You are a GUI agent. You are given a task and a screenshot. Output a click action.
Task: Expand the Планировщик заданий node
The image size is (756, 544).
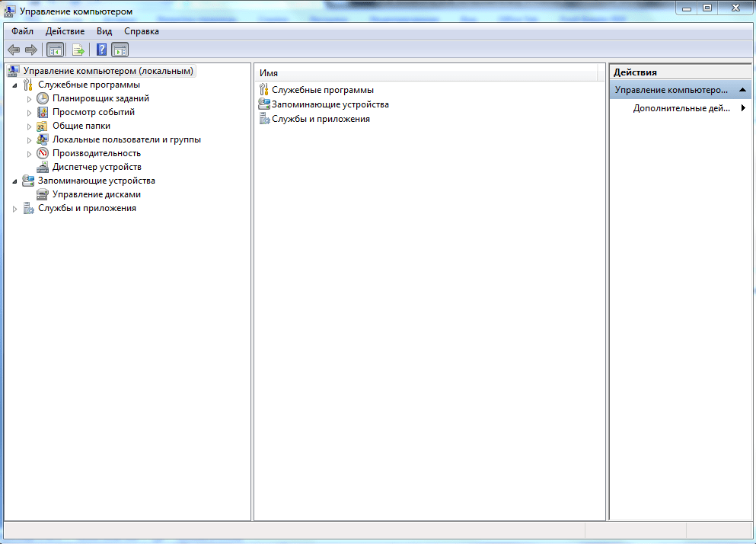pyautogui.click(x=30, y=99)
